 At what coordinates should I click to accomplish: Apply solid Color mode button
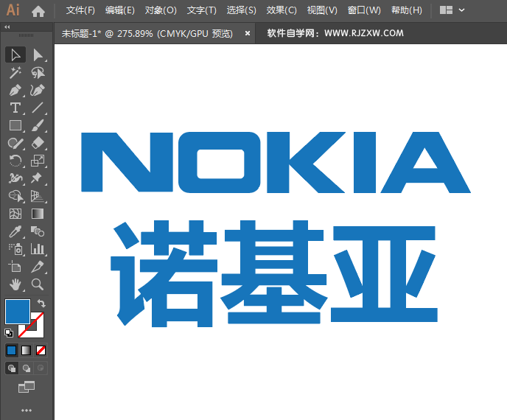(x=12, y=350)
